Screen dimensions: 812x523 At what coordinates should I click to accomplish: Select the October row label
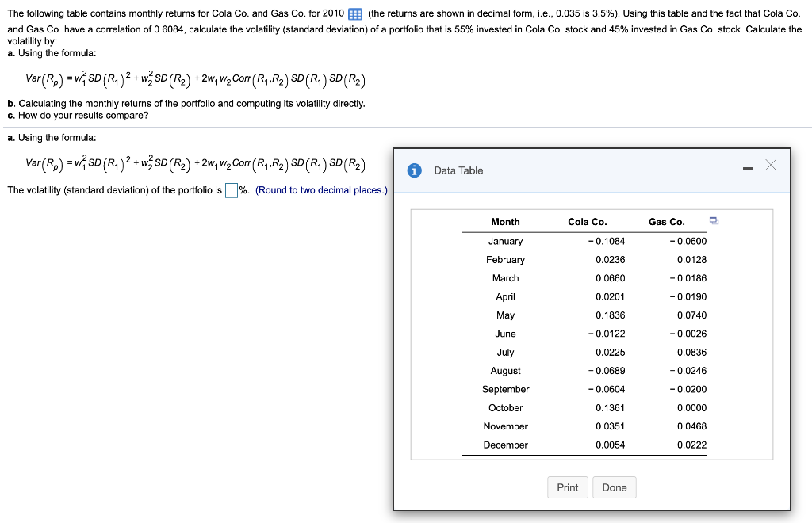[505, 408]
